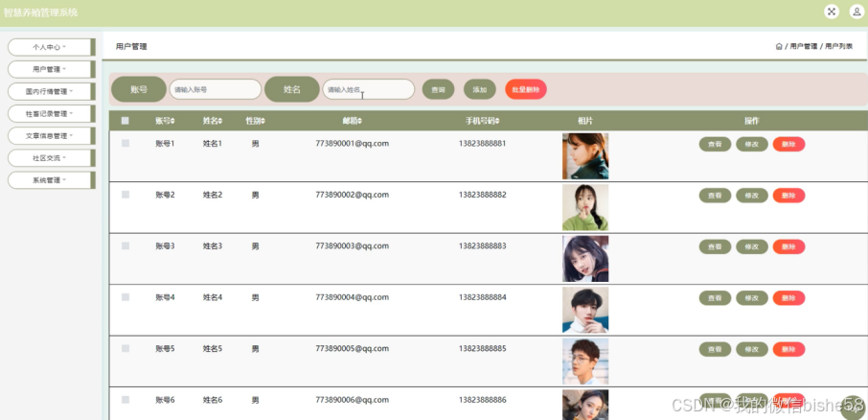Delete 账号5 using 删除 button

click(788, 349)
